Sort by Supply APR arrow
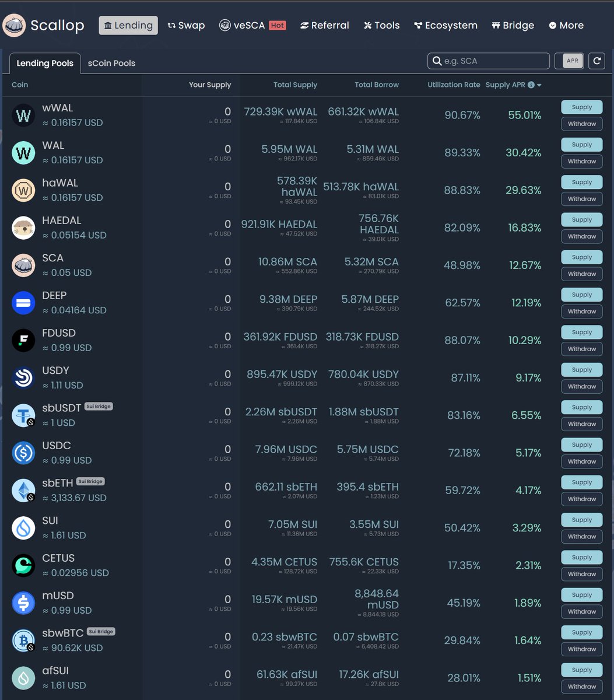Image resolution: width=614 pixels, height=700 pixels. 539,85
